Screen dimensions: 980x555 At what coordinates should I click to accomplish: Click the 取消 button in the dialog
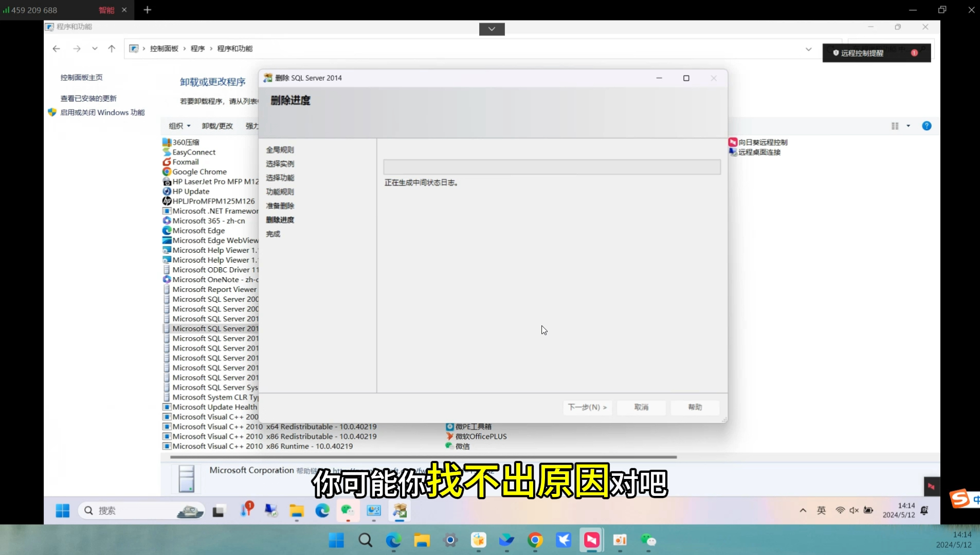[x=641, y=408]
